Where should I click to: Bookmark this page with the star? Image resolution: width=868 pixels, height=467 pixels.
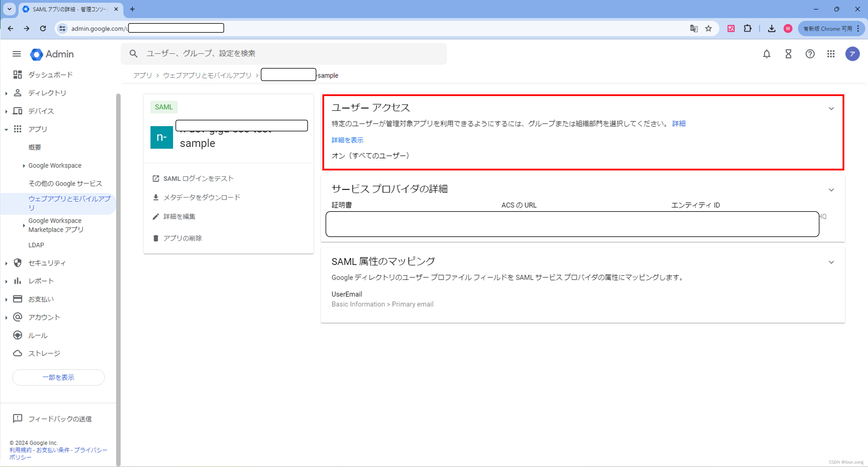pos(709,29)
